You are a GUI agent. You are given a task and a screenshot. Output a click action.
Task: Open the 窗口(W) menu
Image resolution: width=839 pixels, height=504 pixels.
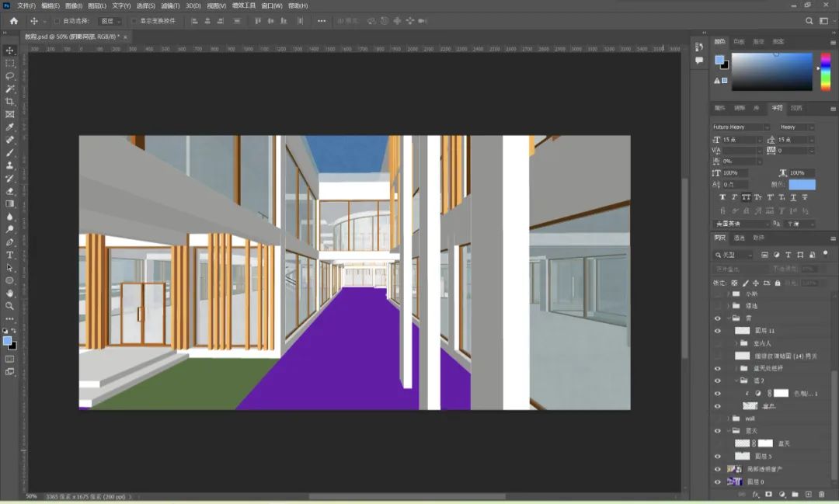[x=272, y=5]
